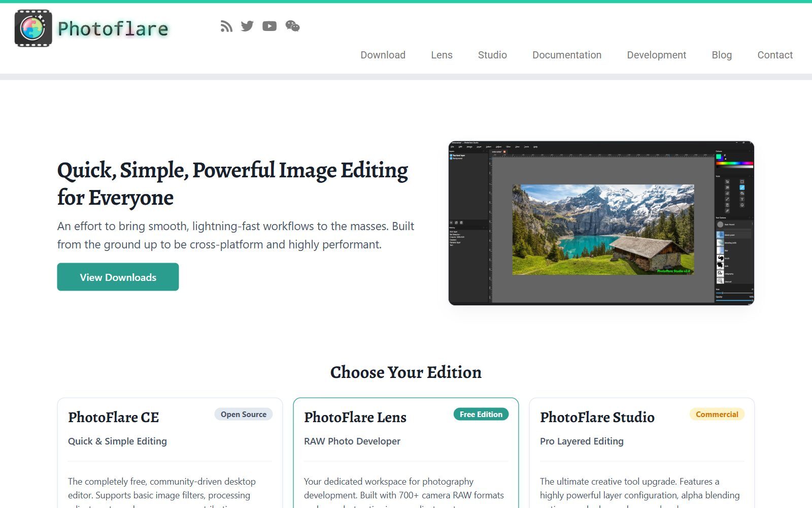Click the 'Quick, Simple, Powerful Image Editing' headline
This screenshot has width=812, height=508.
point(232,183)
